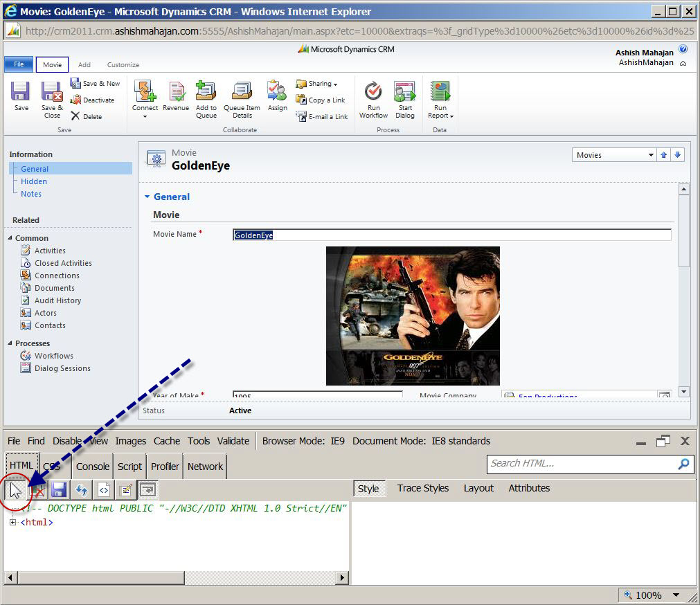Click Clear browser cache icon in dev tools
This screenshot has height=605, width=700.
[x=37, y=490]
